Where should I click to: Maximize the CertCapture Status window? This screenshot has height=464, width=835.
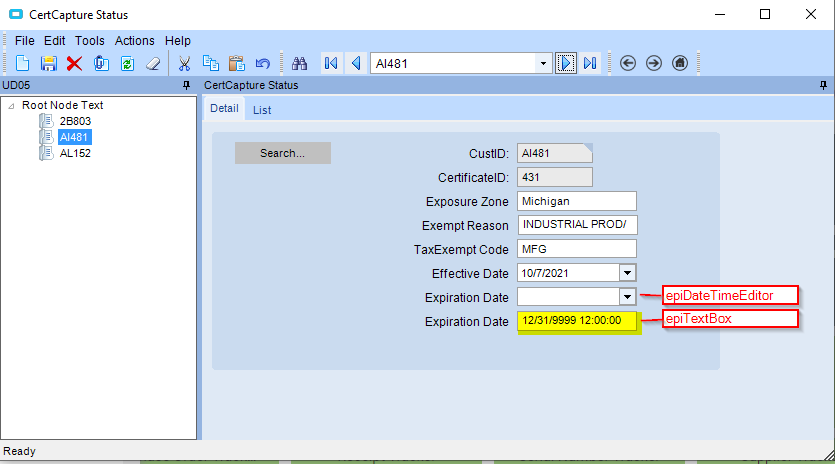[765, 14]
